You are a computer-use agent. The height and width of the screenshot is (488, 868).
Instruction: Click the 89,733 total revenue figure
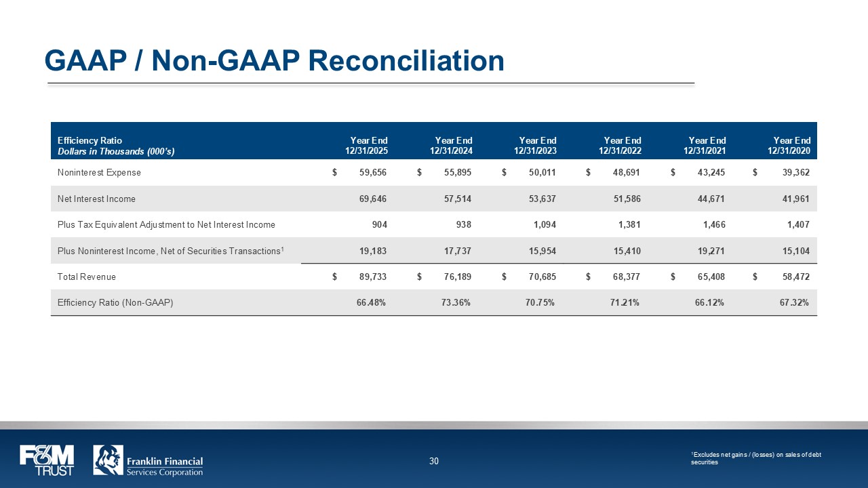tap(372, 277)
